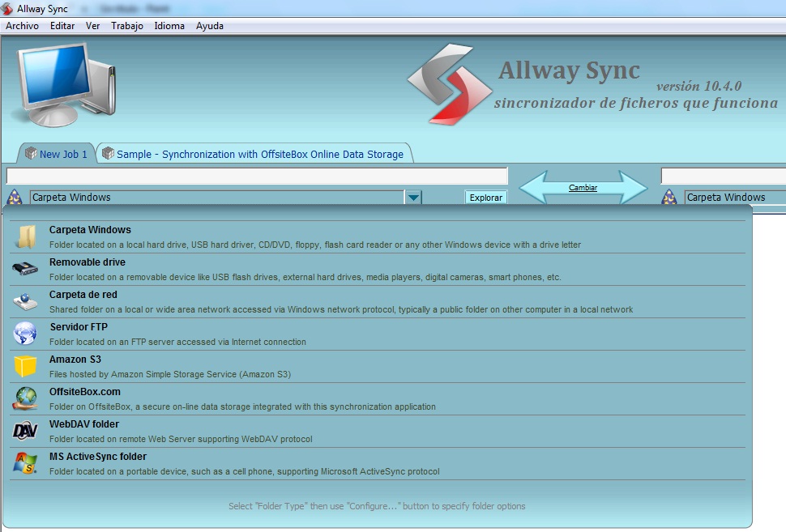Viewport: 786px width, 532px height.
Task: Select the Amazon S3 option title
Action: click(75, 360)
